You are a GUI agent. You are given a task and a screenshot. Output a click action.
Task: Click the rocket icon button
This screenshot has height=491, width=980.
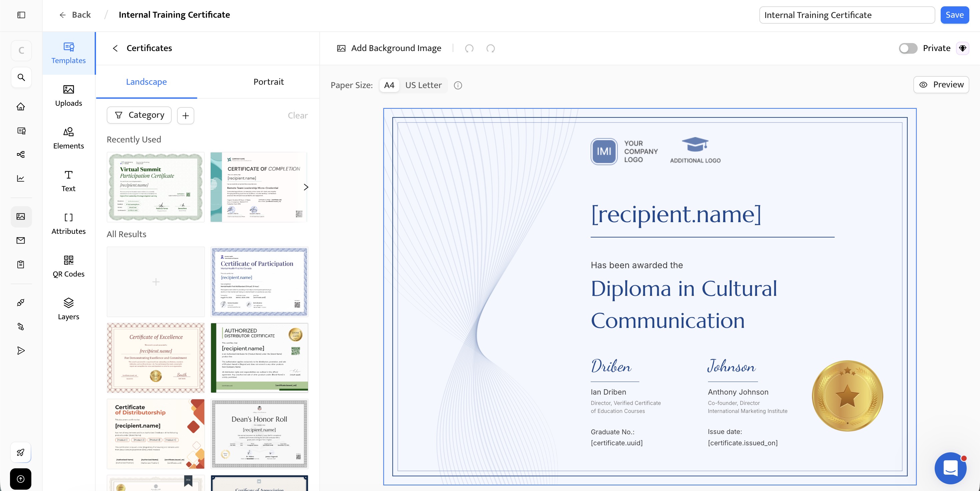pos(21,452)
